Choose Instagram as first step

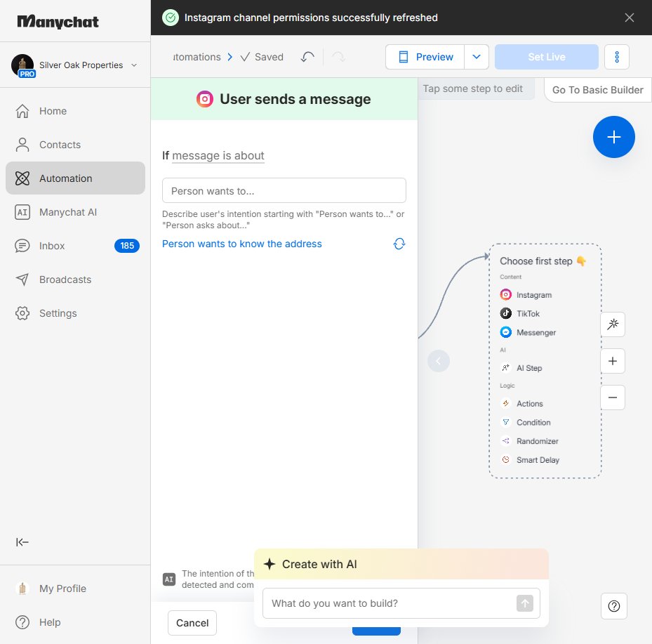coord(534,295)
